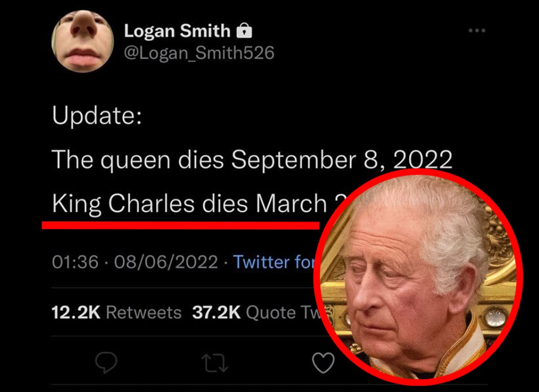Click the 'September 8, 2022' date in the tweet
Screen dimensions: 539x392
click(x=342, y=159)
